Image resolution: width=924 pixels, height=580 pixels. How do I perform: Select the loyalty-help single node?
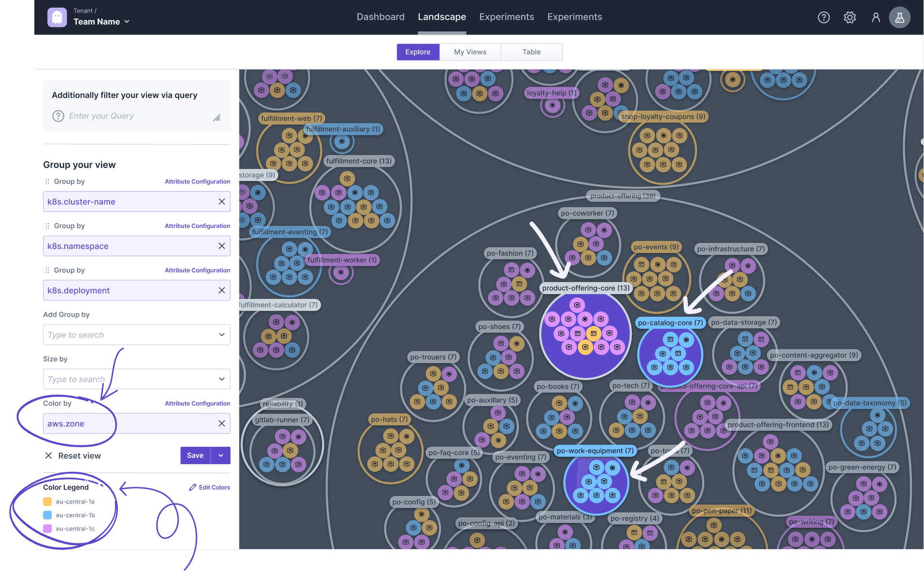tap(553, 105)
